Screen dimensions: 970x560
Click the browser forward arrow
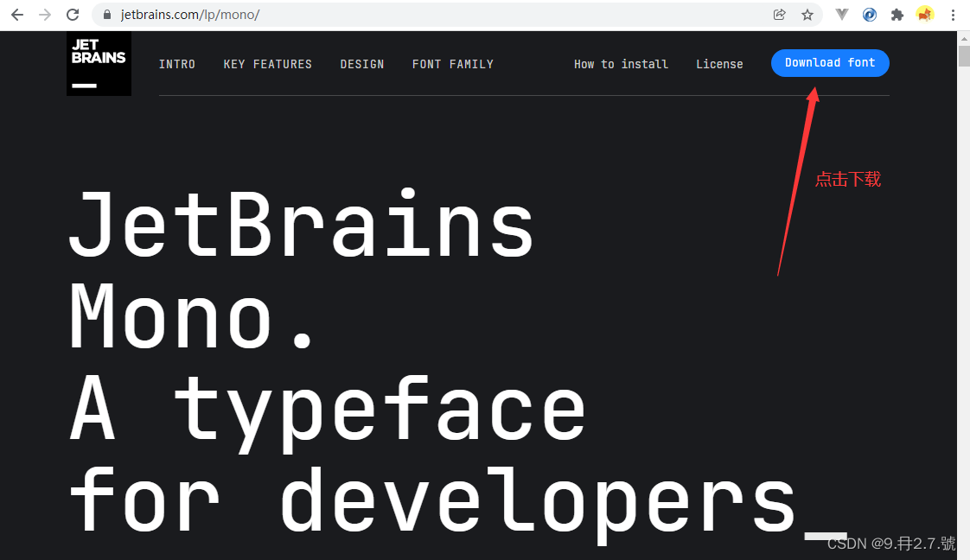pyautogui.click(x=45, y=15)
